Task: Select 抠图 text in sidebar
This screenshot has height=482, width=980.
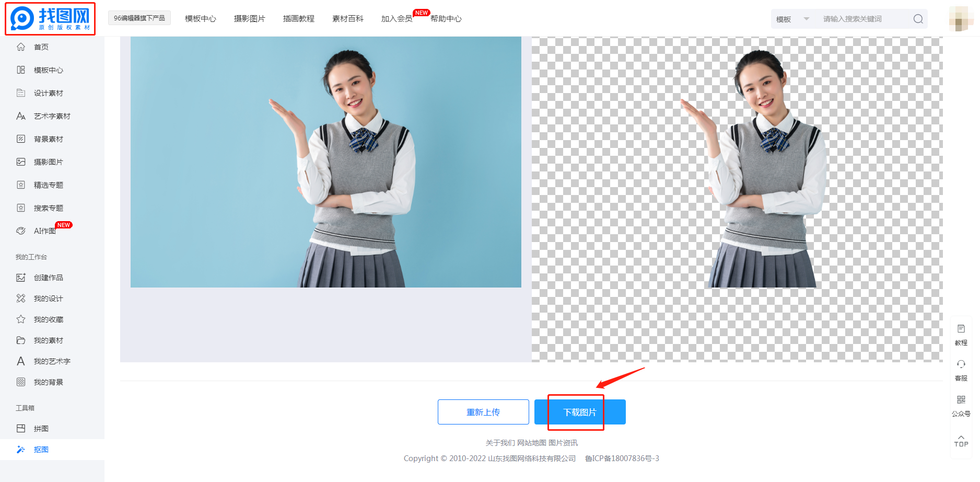Action: pos(41,449)
